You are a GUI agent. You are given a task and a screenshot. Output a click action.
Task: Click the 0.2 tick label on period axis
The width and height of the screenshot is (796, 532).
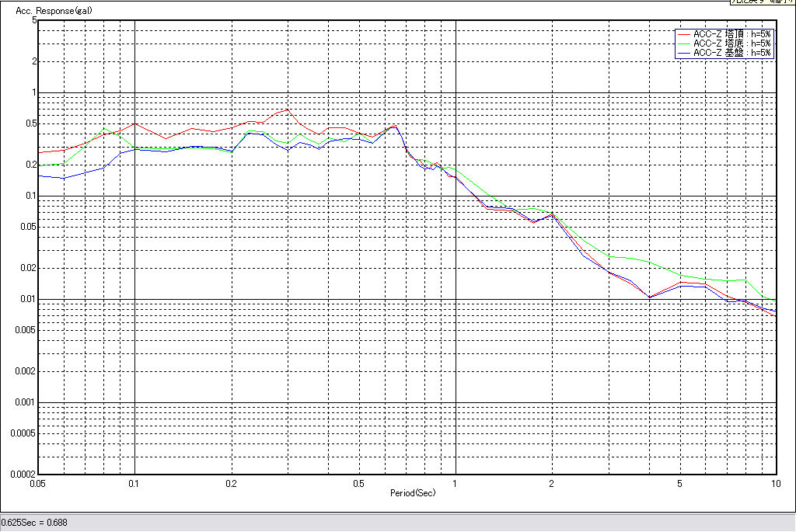tap(230, 483)
